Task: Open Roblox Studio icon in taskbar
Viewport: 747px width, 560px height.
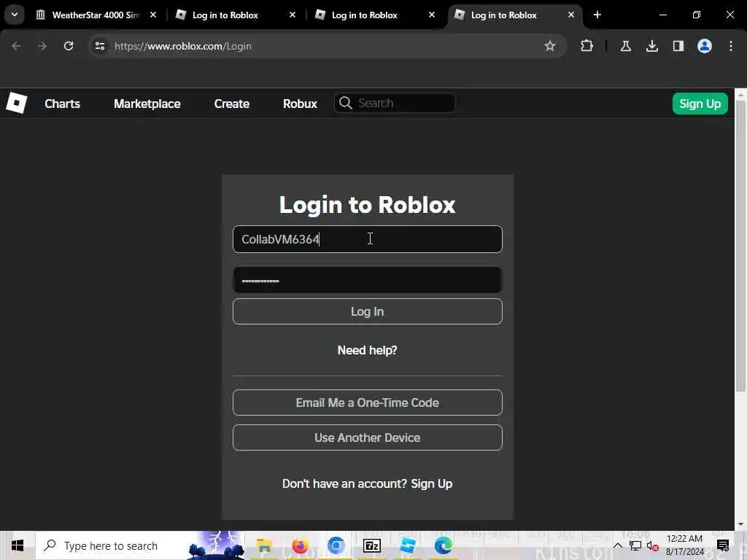Action: coord(408,545)
